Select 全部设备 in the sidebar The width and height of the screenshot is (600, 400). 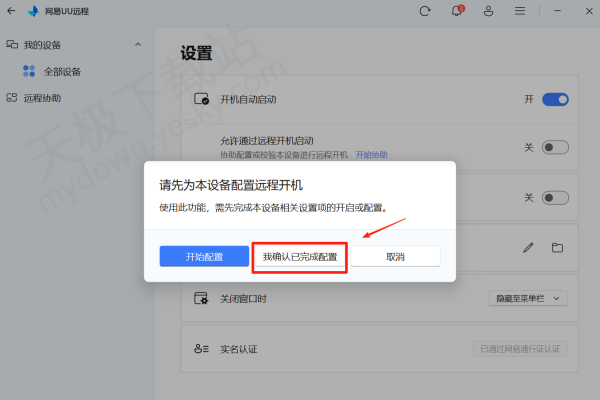[x=62, y=71]
